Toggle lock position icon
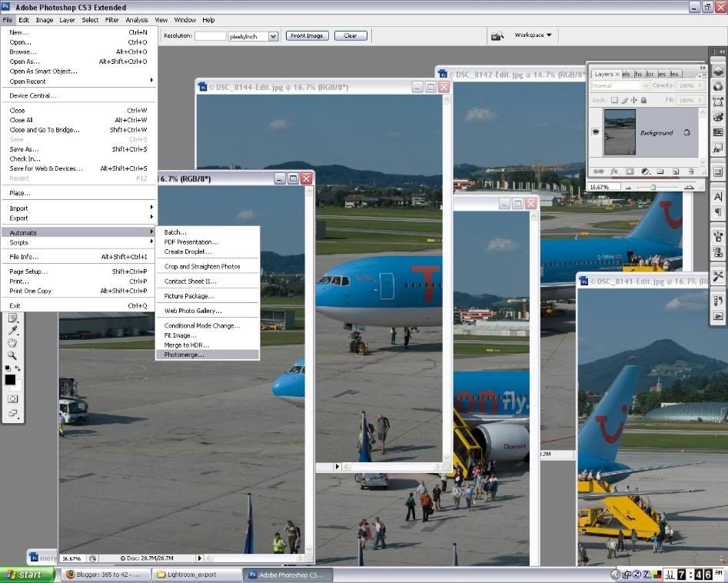This screenshot has height=583, width=728. [x=633, y=100]
